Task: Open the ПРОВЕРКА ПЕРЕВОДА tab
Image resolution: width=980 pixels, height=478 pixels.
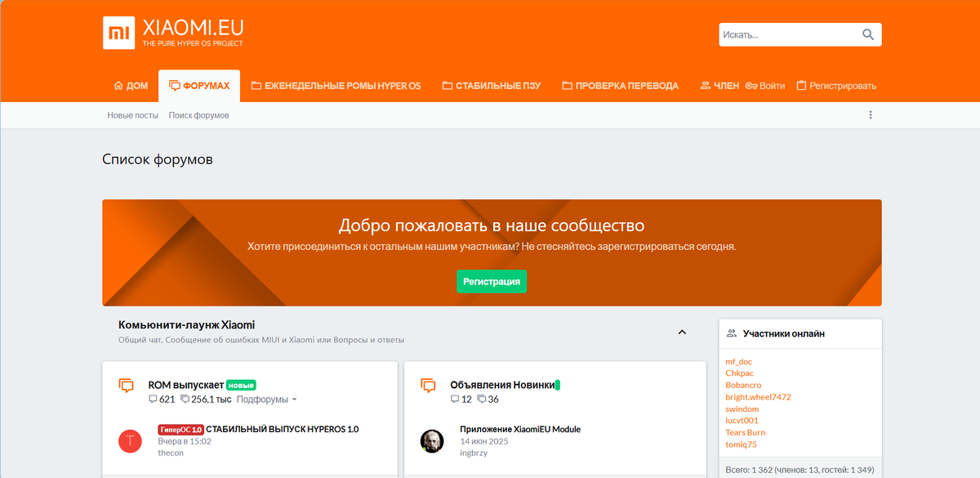Action: click(x=620, y=86)
